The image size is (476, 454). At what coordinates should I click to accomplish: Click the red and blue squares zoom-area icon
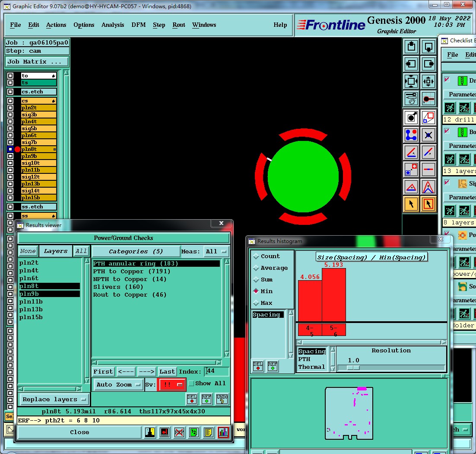pyautogui.click(x=428, y=118)
